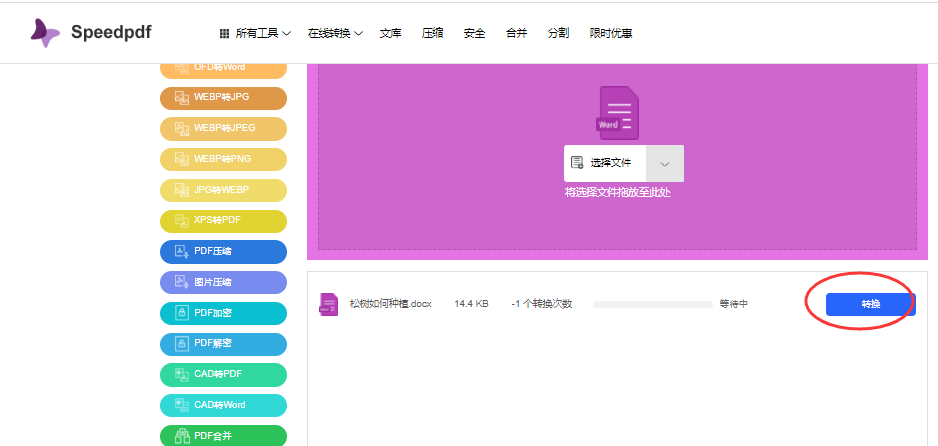The height and width of the screenshot is (446, 938).
Task: Open the PDF解密 sidebar tool
Action: pos(223,344)
